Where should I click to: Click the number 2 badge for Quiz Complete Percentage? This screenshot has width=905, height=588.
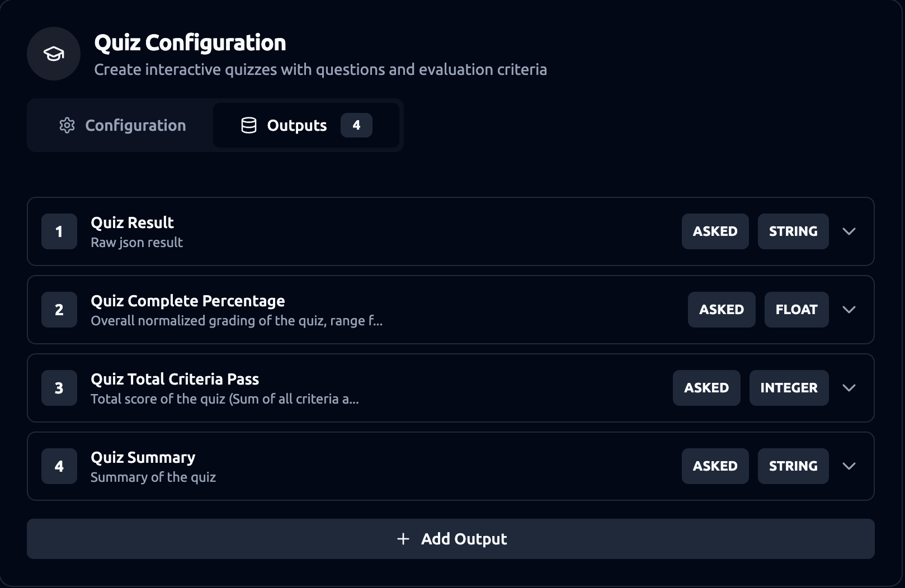[59, 310]
